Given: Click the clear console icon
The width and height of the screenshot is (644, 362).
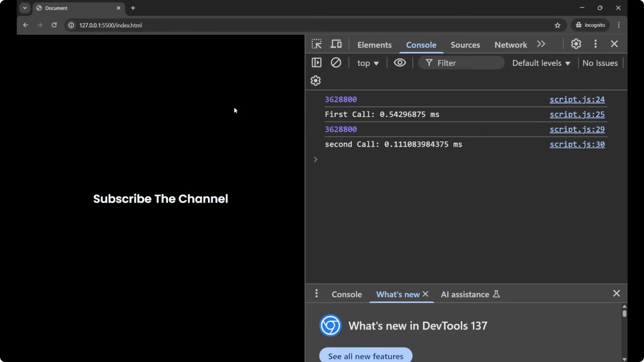Looking at the screenshot, I should click(x=336, y=63).
